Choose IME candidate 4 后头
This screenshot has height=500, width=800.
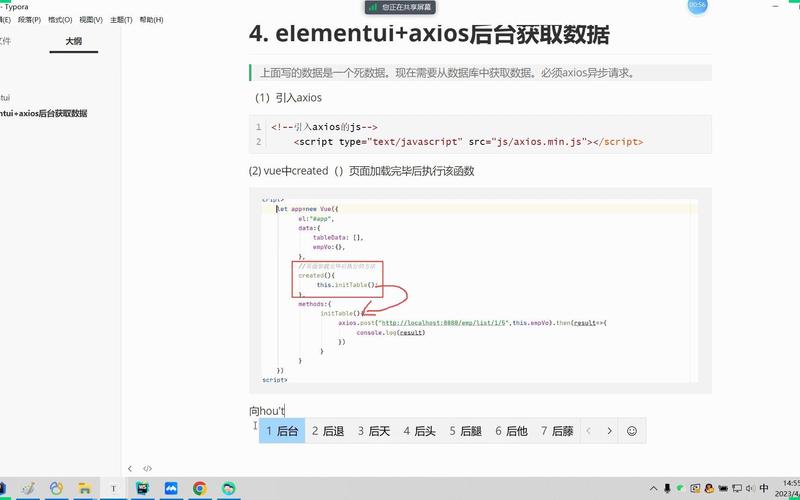pyautogui.click(x=420, y=431)
